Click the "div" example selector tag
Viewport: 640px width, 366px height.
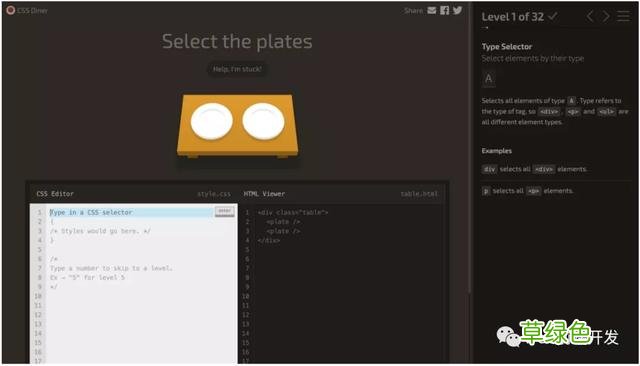point(489,169)
